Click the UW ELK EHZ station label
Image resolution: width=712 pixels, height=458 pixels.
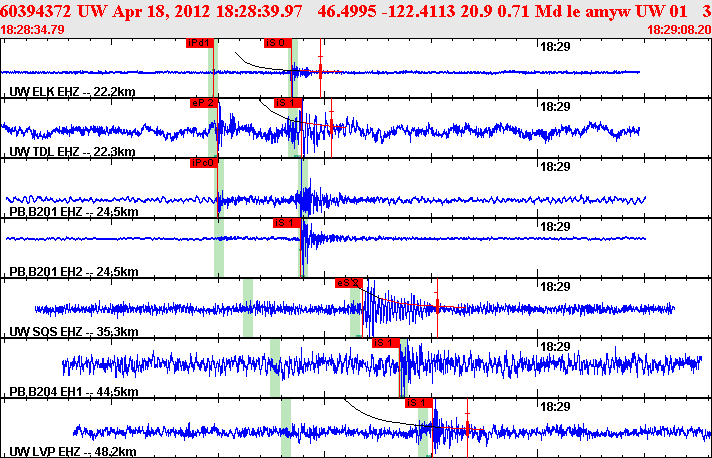click(72, 92)
